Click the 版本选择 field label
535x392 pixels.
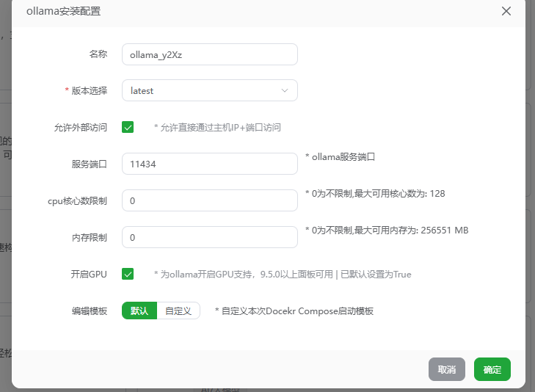pos(89,90)
